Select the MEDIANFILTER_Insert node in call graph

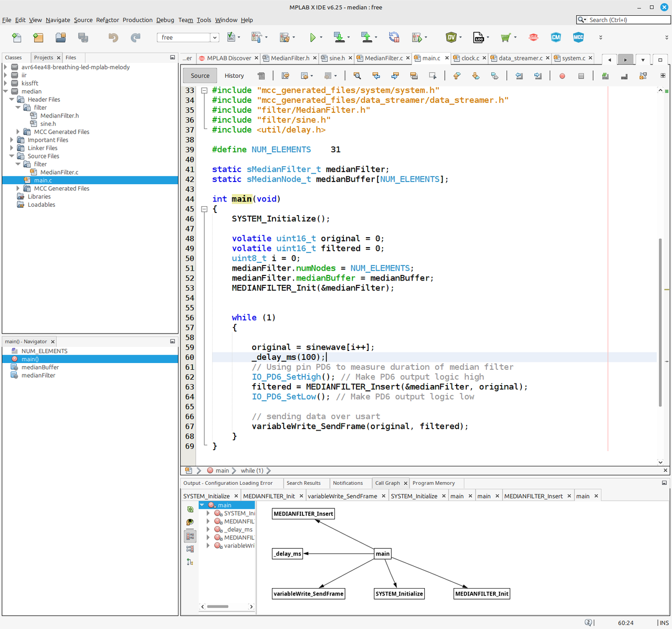tap(303, 514)
